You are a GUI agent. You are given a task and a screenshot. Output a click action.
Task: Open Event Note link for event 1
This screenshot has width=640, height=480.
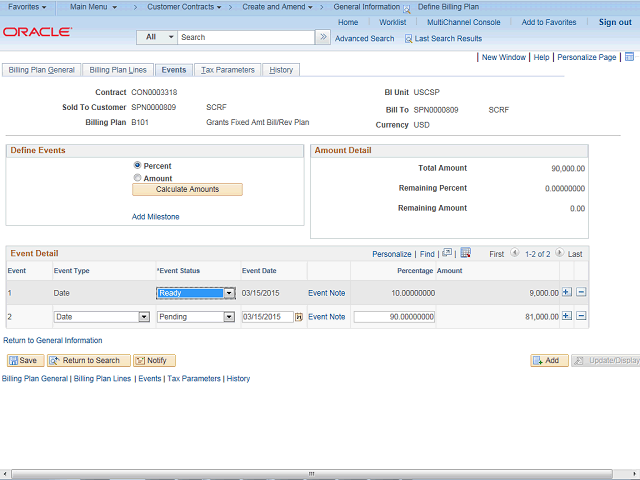[327, 293]
